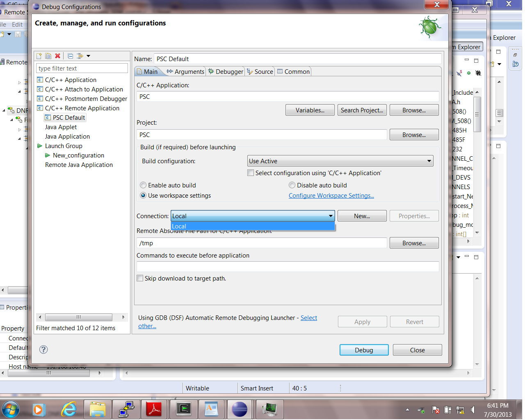This screenshot has width=525, height=420.
Task: Select Enable auto build radio option
Action: [x=143, y=185]
